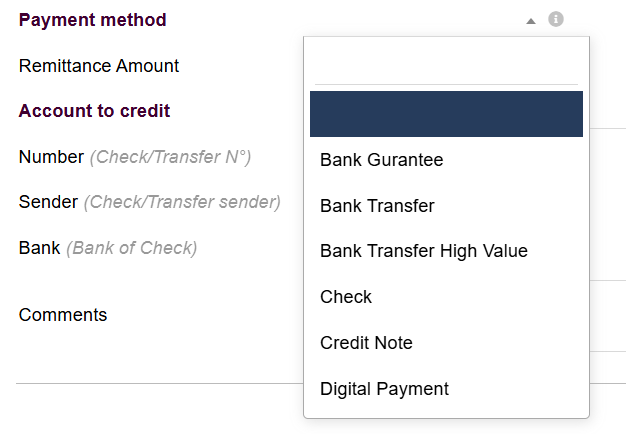
Task: Click the Account to credit heading
Action: point(94,111)
